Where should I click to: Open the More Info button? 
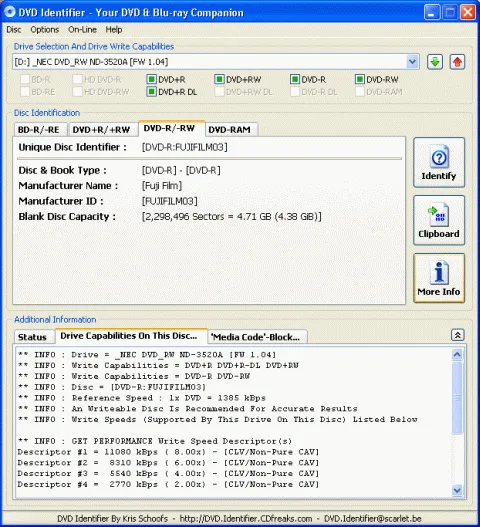[439, 278]
